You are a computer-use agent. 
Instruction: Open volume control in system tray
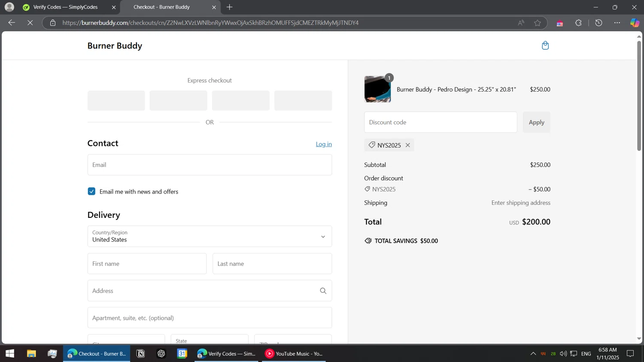(563, 353)
